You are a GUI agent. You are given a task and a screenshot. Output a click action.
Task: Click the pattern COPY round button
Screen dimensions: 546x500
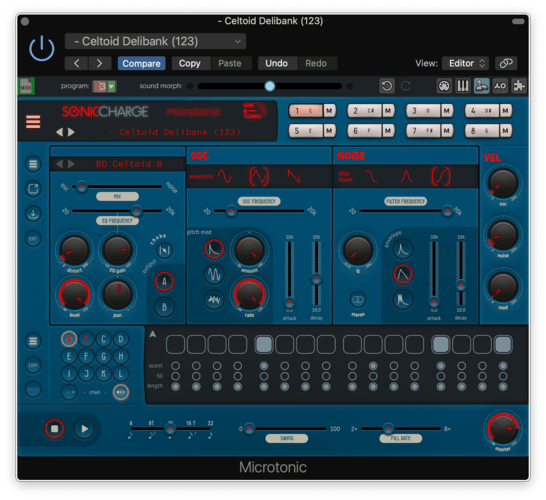[33, 365]
